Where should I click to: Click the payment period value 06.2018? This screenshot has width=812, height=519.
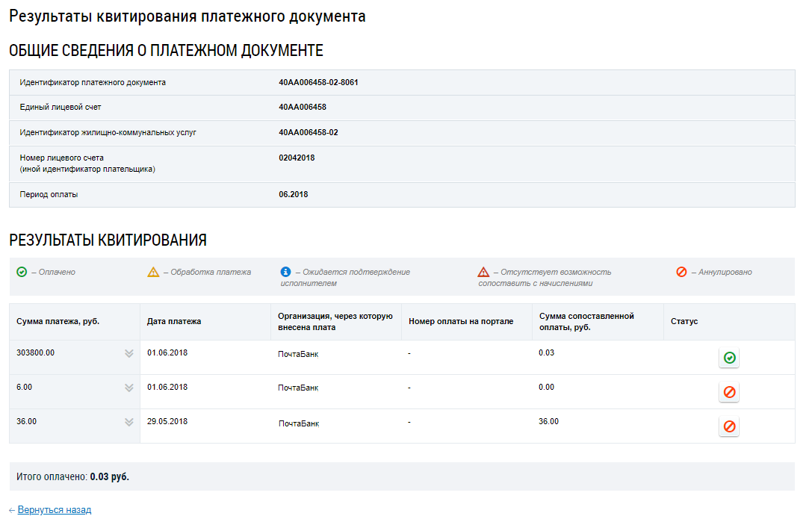293,194
